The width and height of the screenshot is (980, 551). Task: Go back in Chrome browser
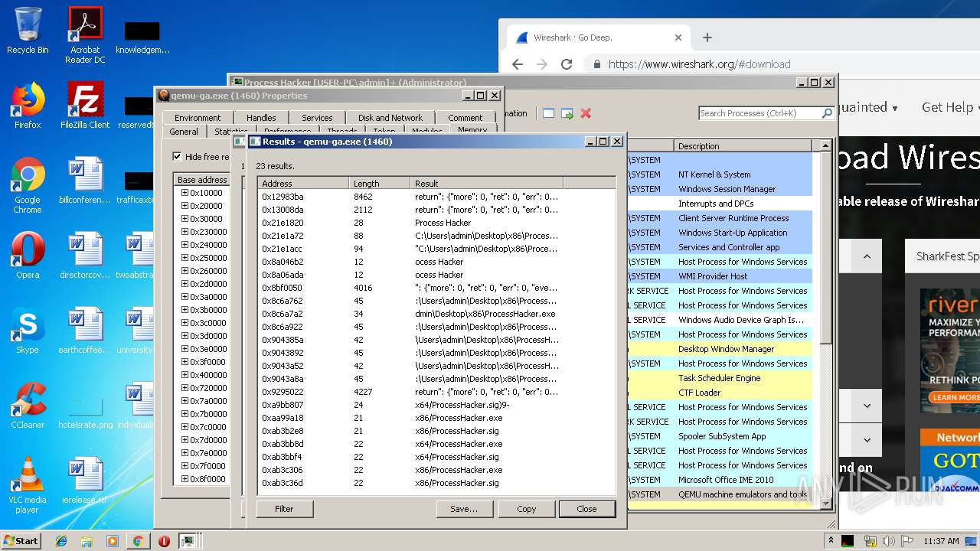tap(517, 64)
